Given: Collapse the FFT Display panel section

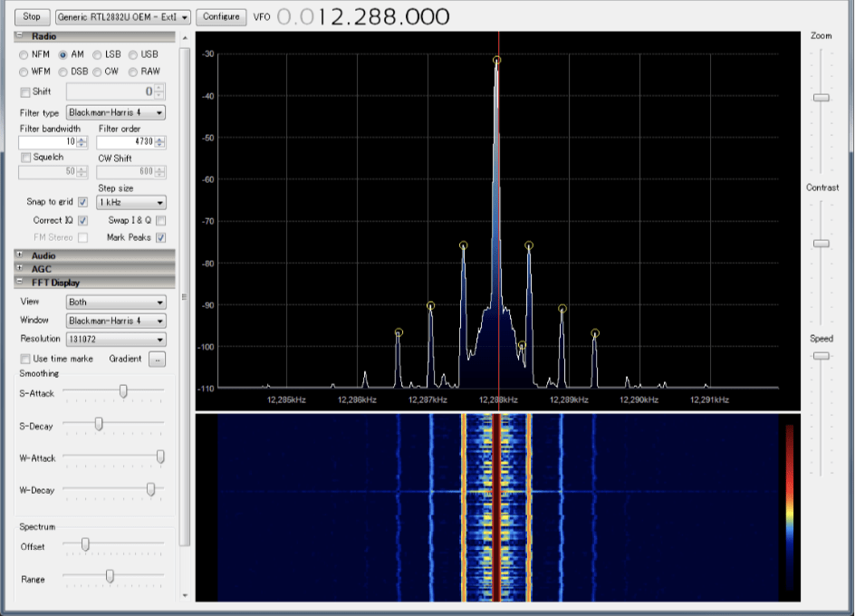Looking at the screenshot, I should [20, 282].
